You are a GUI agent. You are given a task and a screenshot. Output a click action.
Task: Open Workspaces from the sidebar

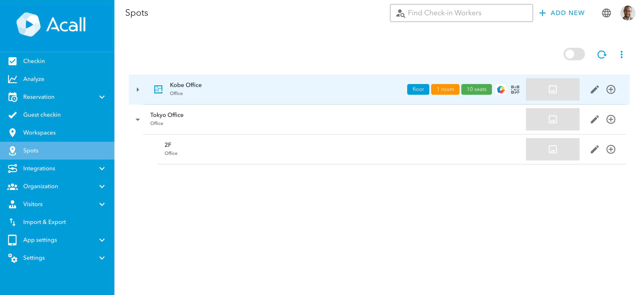(39, 133)
